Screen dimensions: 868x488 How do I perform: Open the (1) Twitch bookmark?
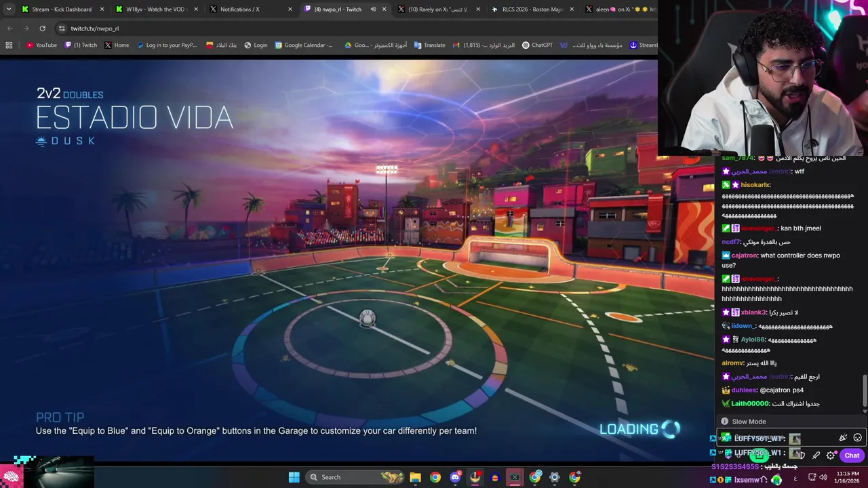coord(81,45)
